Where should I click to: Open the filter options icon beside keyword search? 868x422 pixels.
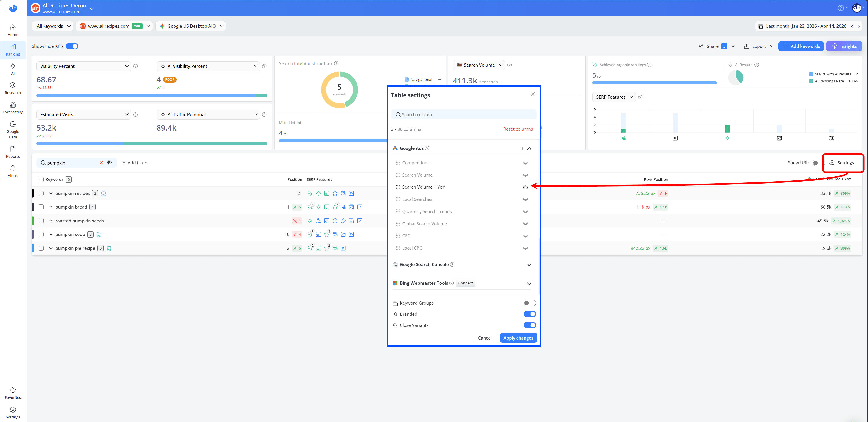point(109,163)
